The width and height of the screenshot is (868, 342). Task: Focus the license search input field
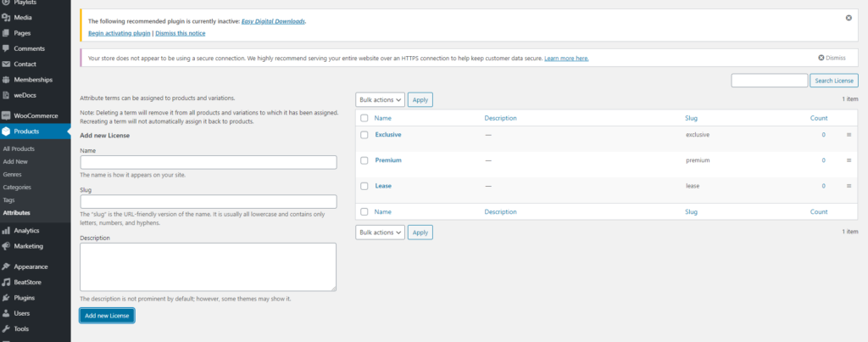770,81
